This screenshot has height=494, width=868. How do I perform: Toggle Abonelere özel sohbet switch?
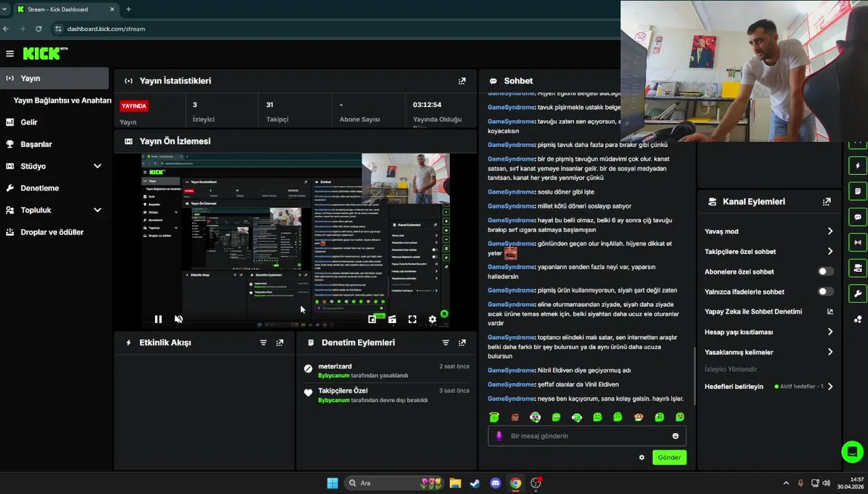coord(826,272)
